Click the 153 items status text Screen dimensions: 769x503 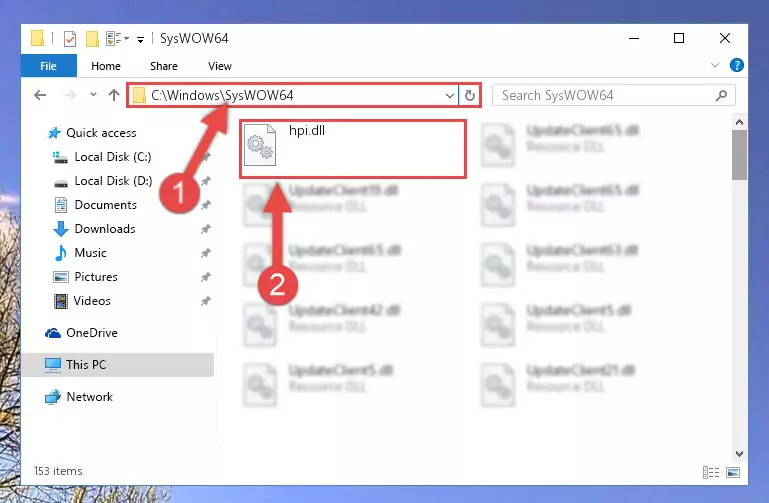coord(58,471)
